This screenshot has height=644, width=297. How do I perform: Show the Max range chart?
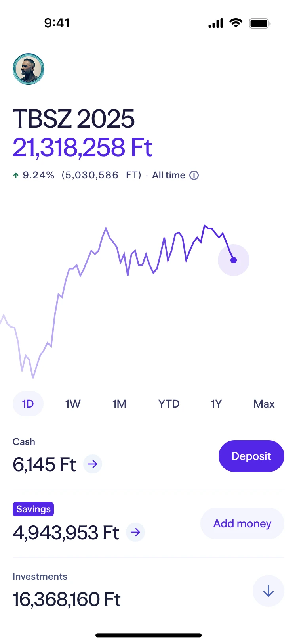[264, 404]
